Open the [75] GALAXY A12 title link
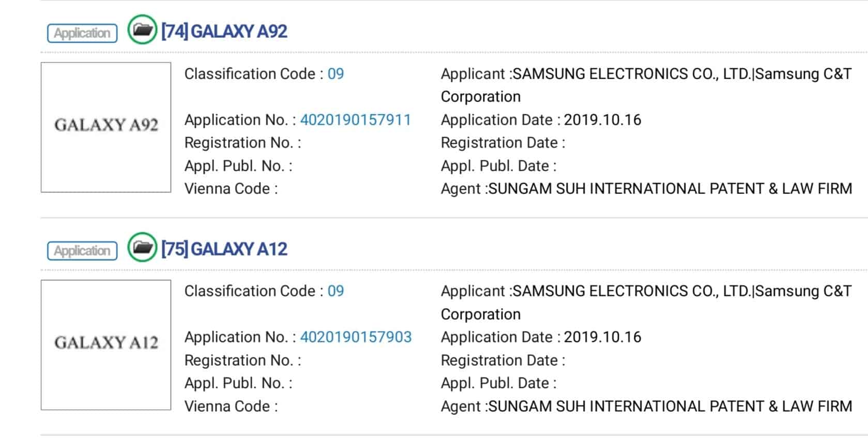Image resolution: width=868 pixels, height=438 pixels. (x=224, y=249)
